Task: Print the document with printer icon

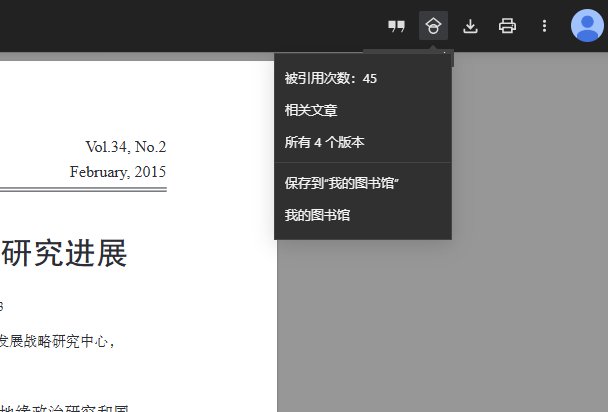Action: [x=507, y=26]
